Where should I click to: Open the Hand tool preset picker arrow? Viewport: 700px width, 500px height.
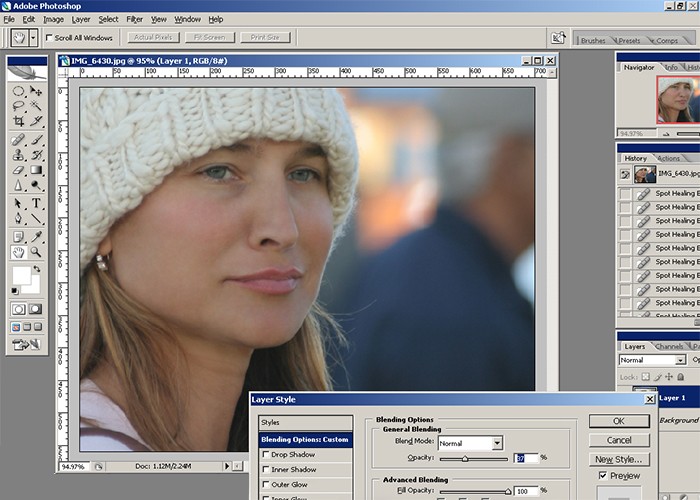[x=33, y=38]
